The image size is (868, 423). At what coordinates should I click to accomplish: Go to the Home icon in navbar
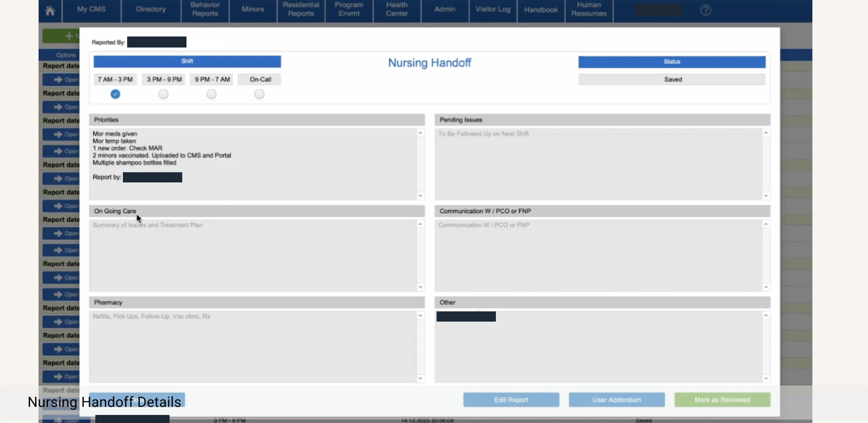50,10
